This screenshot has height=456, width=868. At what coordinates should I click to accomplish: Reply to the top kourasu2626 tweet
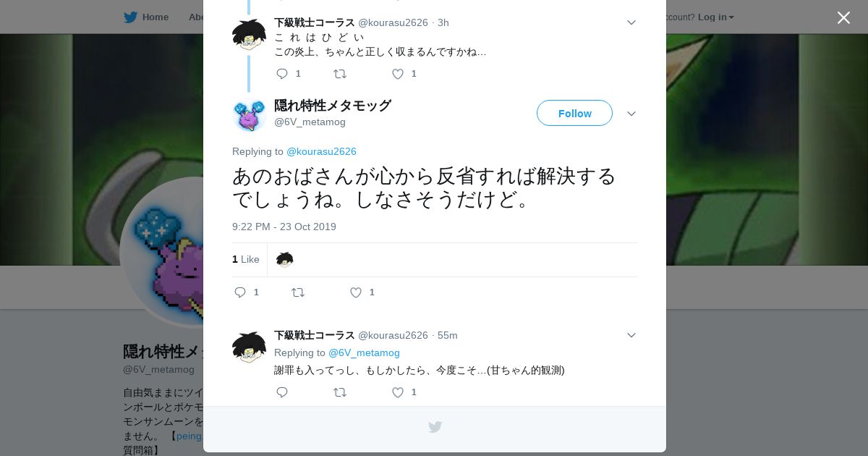282,74
